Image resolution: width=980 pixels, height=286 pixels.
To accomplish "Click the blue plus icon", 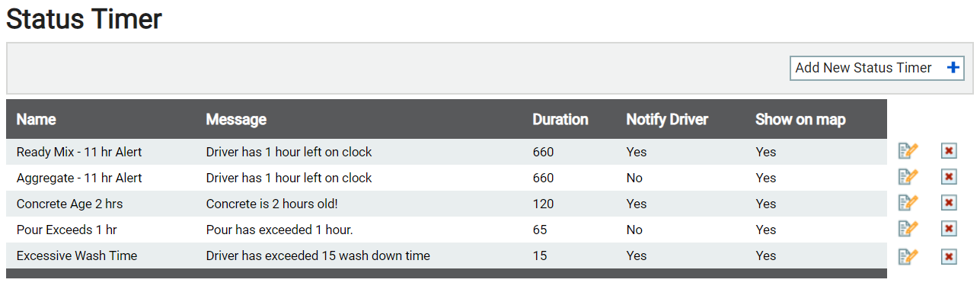I will coord(953,68).
